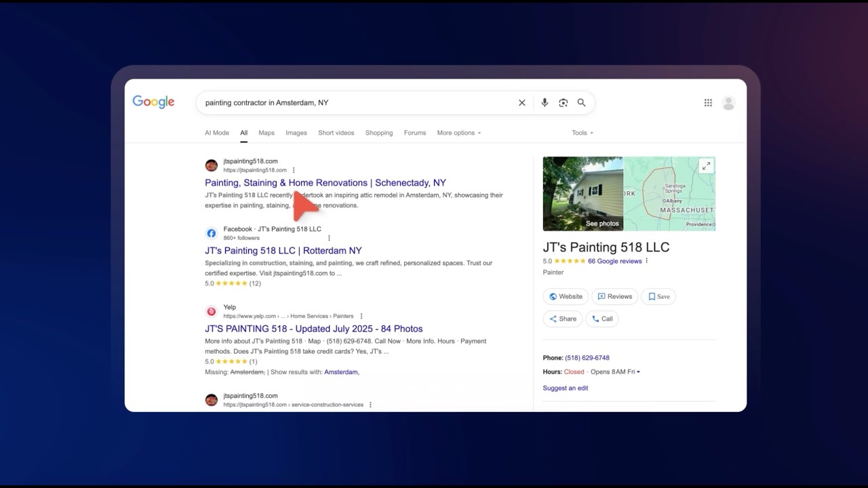This screenshot has height=488, width=868.
Task: Open Painting, Staining & Home Renovations result
Action: pyautogui.click(x=325, y=183)
